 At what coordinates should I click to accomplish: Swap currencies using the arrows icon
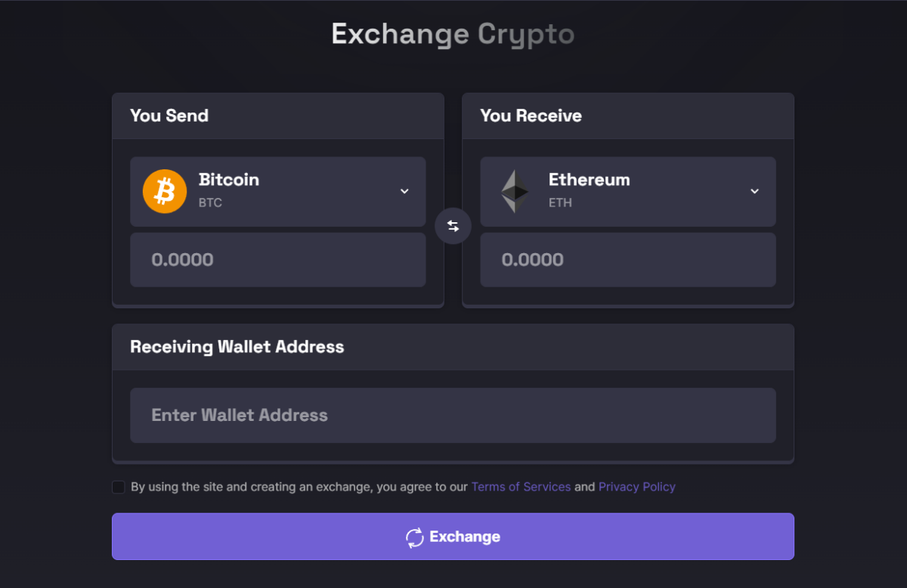pyautogui.click(x=453, y=226)
